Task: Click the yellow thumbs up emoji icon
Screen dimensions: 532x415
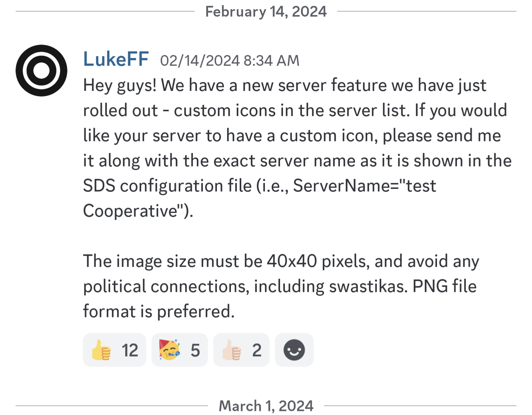Action: tap(101, 350)
